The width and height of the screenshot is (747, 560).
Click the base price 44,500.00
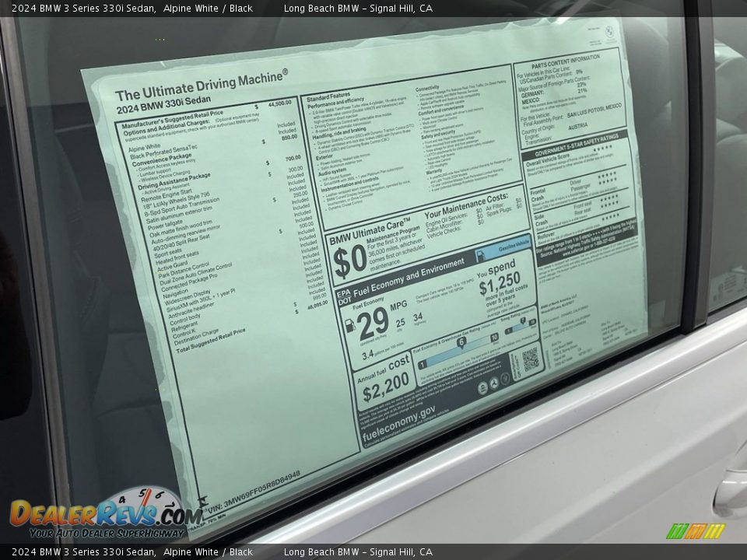(279, 103)
